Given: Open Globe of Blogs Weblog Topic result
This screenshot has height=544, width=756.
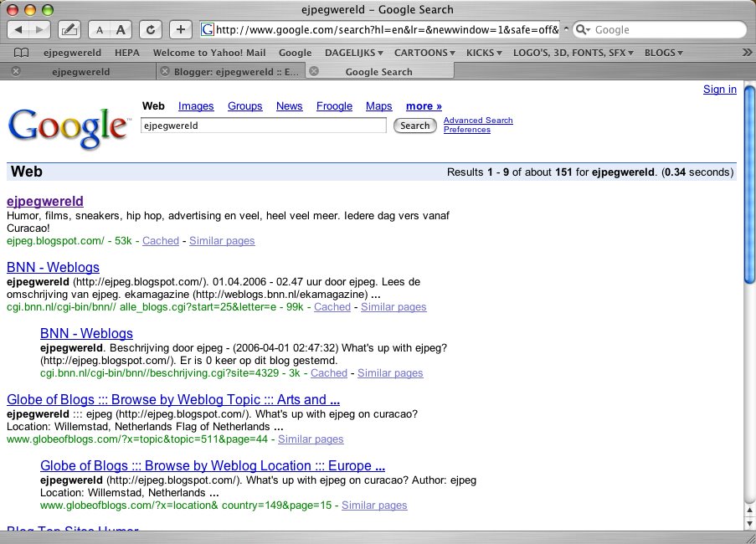Looking at the screenshot, I should pyautogui.click(x=173, y=399).
